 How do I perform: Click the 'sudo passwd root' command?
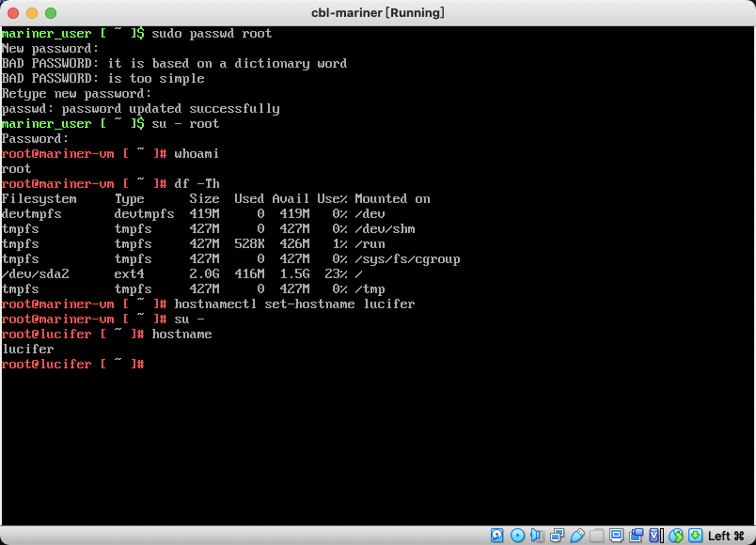tap(212, 33)
